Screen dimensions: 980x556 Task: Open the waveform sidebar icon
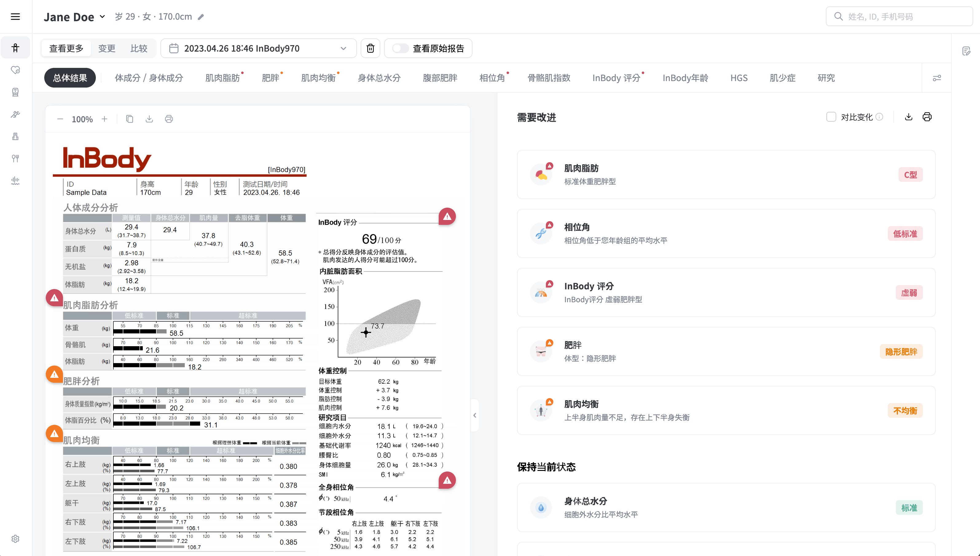[x=15, y=180]
